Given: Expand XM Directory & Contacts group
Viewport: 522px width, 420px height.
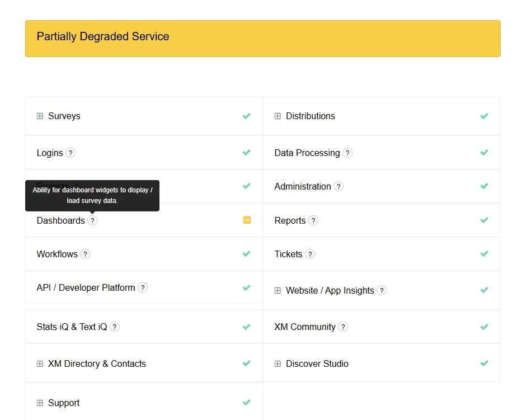Looking at the screenshot, I should pos(40,364).
